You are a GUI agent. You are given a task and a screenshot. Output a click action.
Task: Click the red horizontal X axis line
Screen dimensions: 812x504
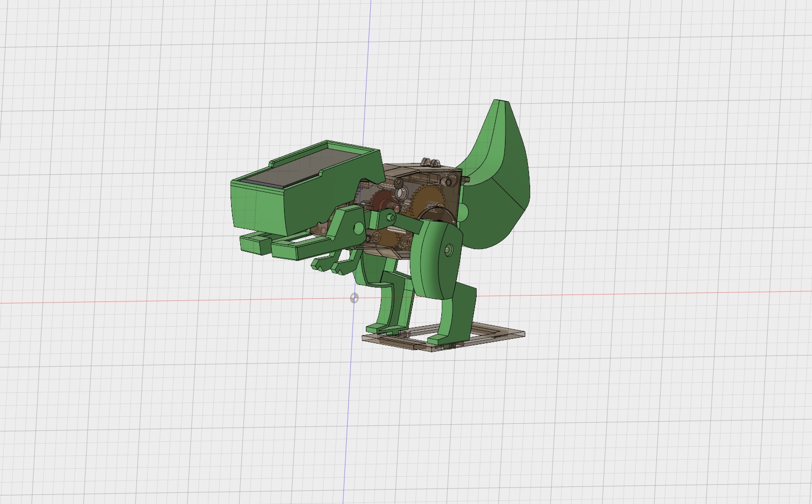tap(642, 295)
